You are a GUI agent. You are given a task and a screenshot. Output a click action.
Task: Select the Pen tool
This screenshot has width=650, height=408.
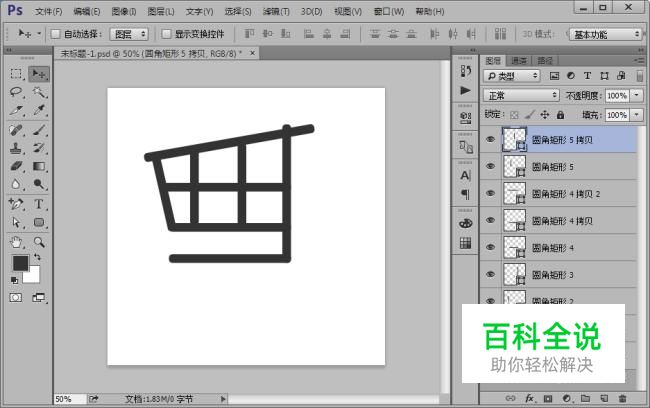[16, 204]
